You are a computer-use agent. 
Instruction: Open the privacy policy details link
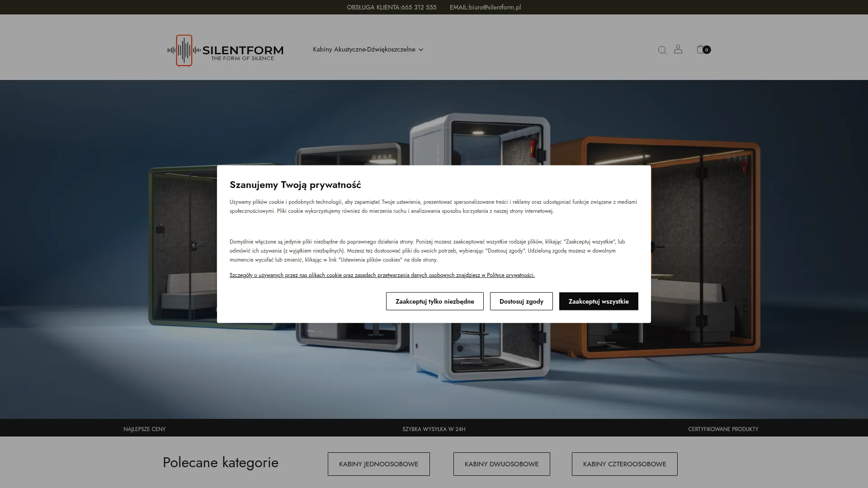[x=382, y=275]
